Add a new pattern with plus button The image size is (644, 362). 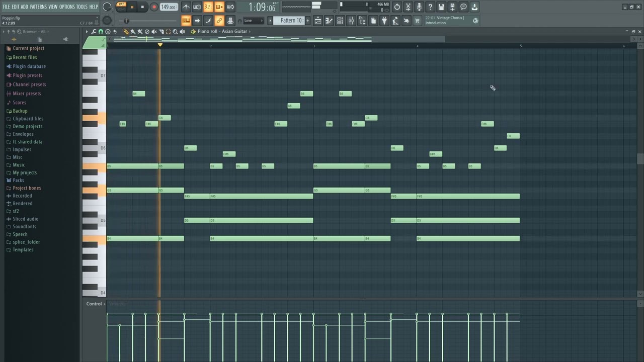coord(308,21)
